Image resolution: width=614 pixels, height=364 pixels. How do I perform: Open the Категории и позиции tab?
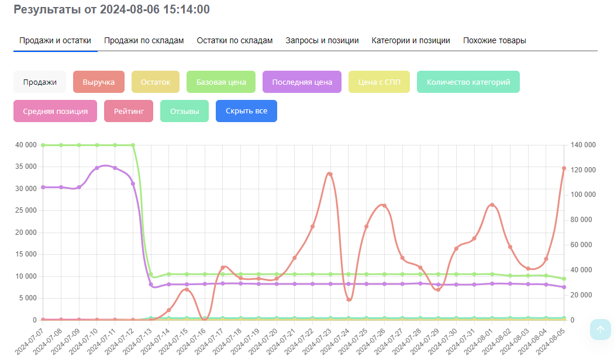click(x=411, y=41)
